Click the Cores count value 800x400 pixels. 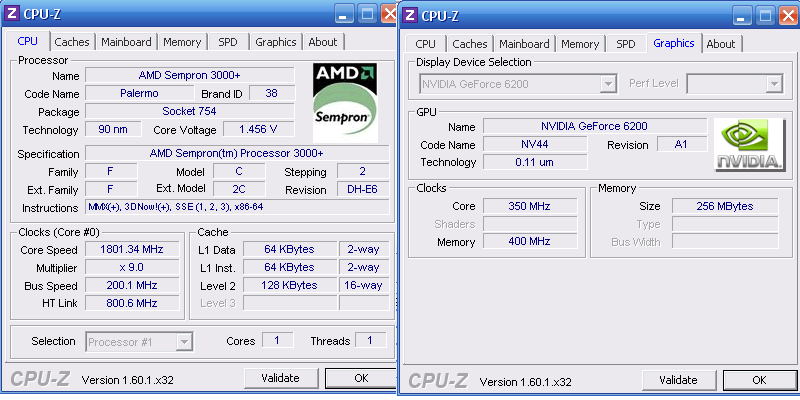278,340
